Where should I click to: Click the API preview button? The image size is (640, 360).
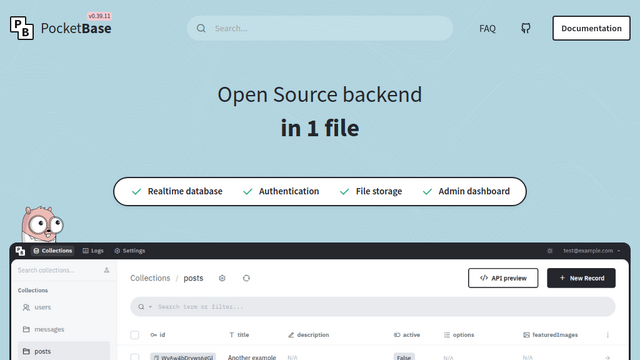pyautogui.click(x=503, y=278)
